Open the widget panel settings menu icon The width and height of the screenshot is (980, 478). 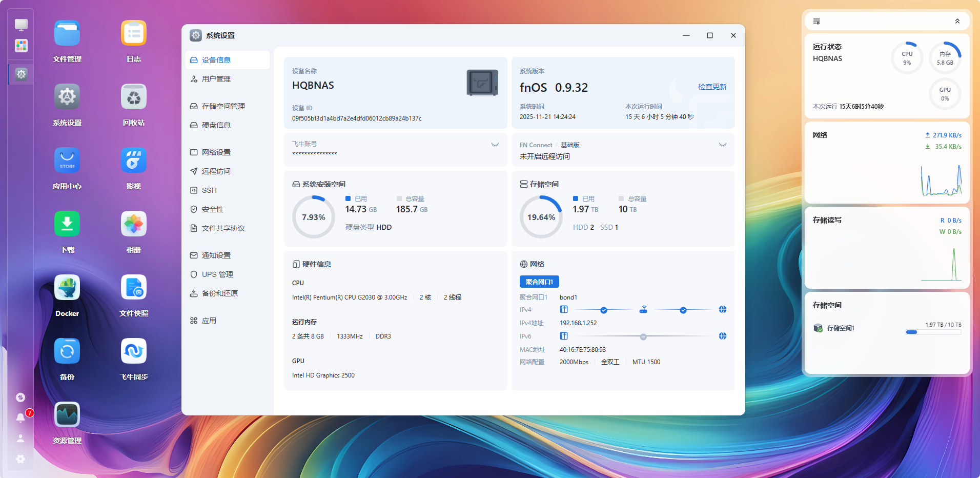tap(816, 22)
